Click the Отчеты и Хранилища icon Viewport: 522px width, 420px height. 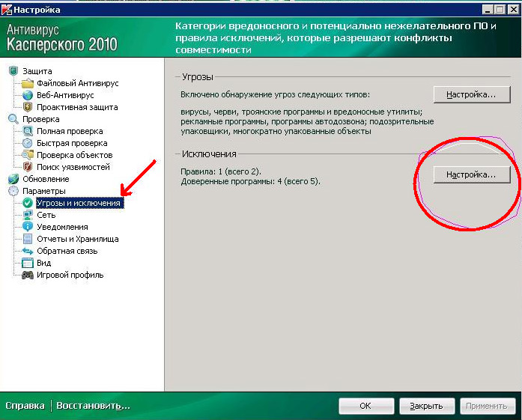click(x=28, y=239)
